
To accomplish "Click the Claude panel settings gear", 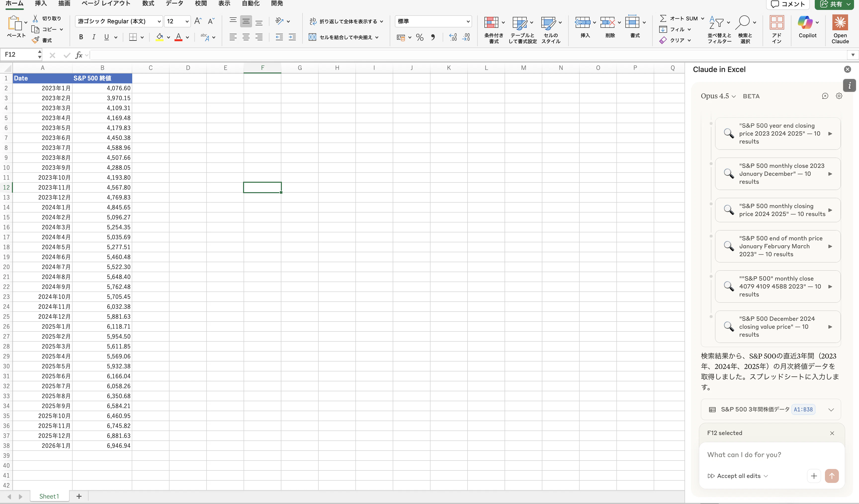I will pyautogui.click(x=839, y=96).
